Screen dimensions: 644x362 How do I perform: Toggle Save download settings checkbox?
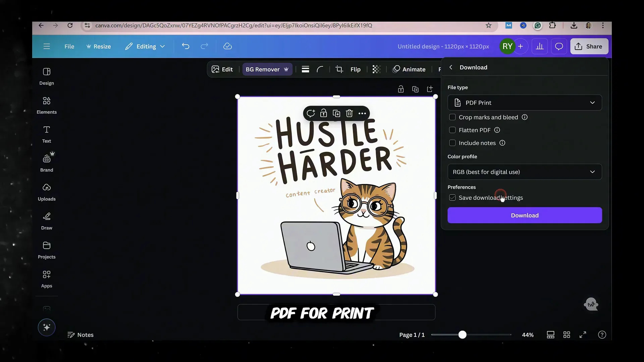point(452,198)
